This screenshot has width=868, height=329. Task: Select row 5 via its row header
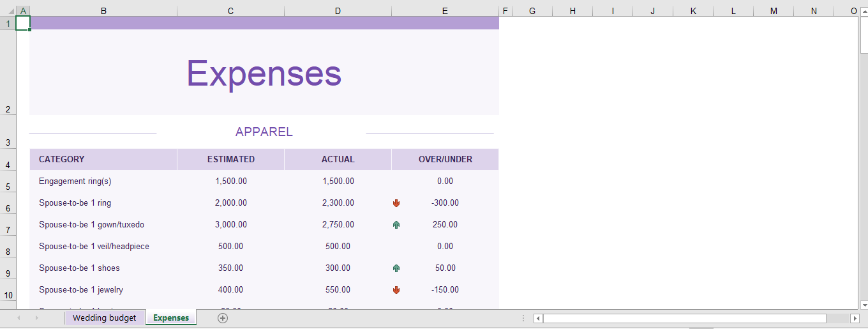(8, 186)
